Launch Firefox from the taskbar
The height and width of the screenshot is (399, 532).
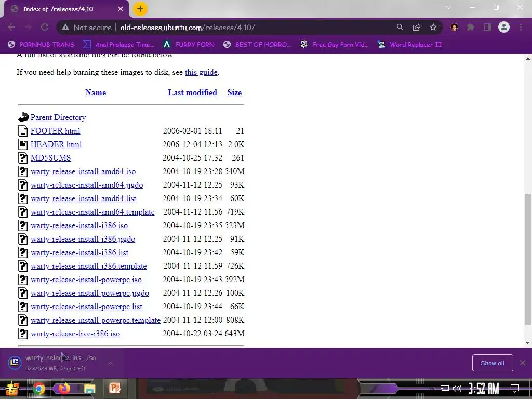coord(64,389)
